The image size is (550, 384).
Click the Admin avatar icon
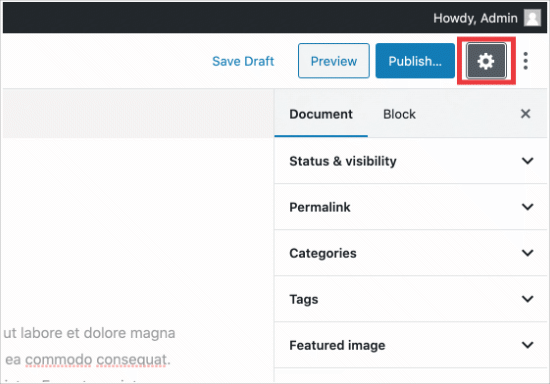532,18
